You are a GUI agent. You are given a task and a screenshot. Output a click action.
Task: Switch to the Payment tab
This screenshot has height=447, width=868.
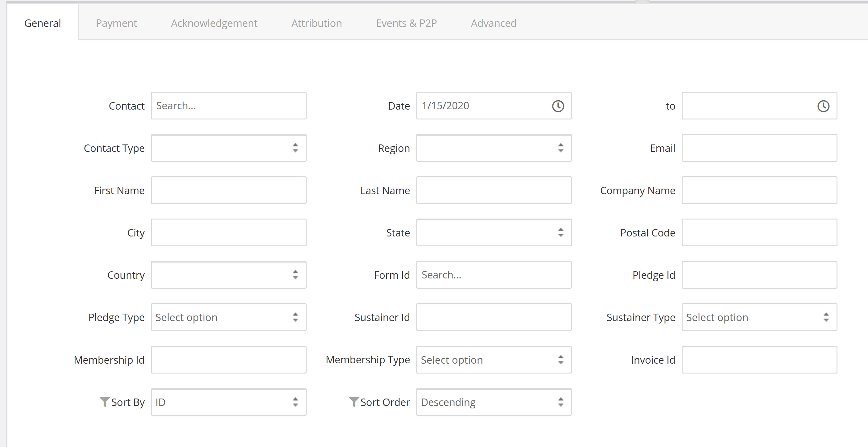[116, 23]
